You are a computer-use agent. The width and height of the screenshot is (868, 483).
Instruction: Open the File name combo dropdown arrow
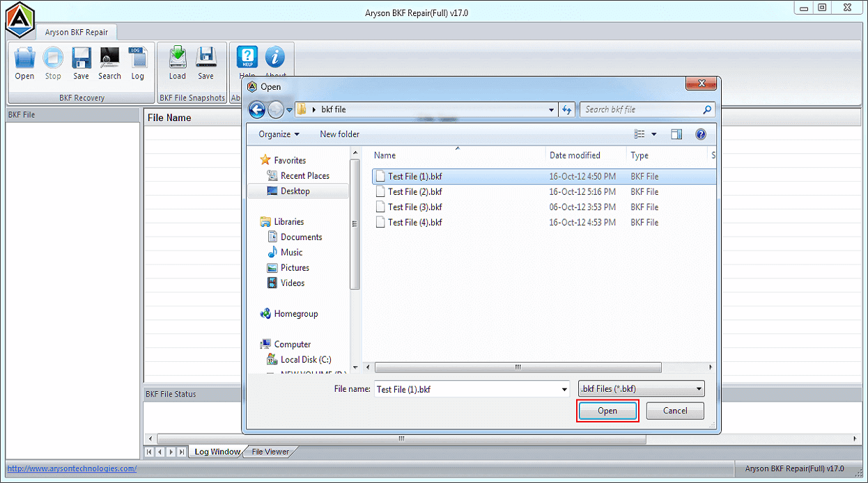tap(564, 390)
